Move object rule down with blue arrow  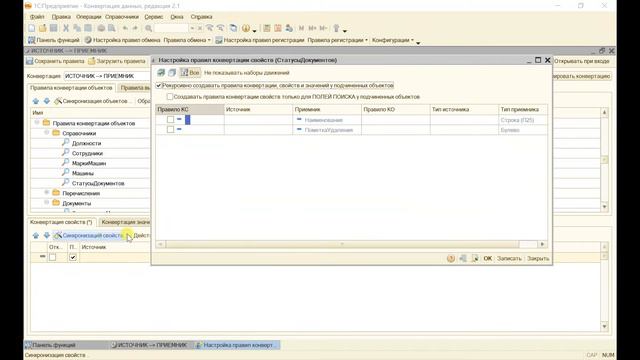47,101
